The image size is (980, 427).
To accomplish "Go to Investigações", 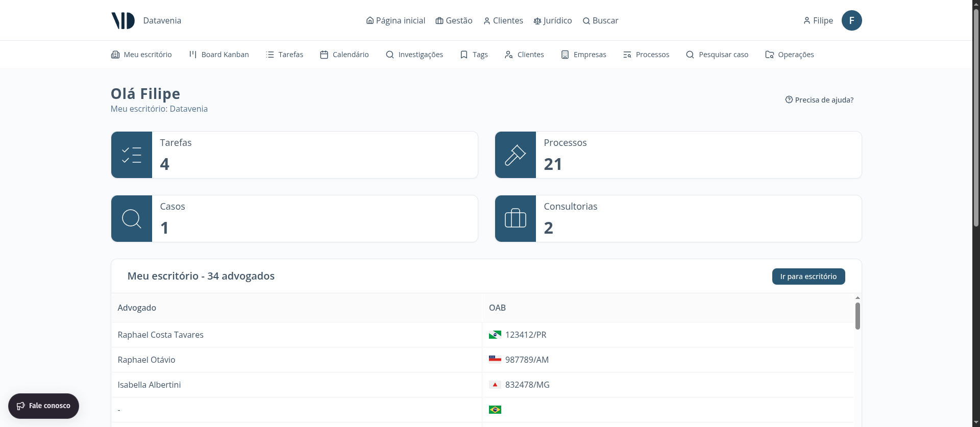I will (x=414, y=55).
